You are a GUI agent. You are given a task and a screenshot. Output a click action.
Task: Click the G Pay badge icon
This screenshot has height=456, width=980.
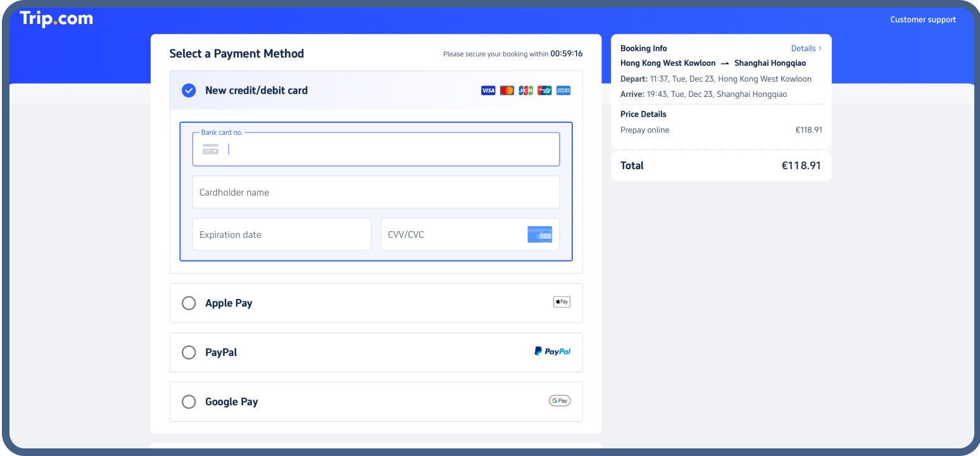coord(559,400)
